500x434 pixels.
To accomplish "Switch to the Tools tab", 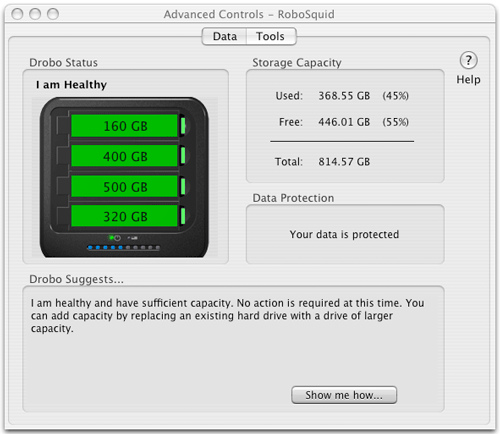I will [271, 36].
